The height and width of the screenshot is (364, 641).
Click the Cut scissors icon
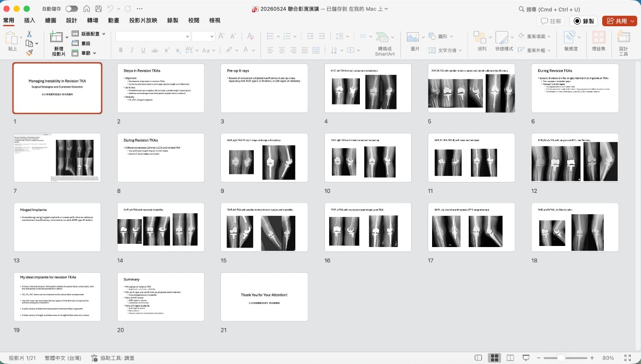click(x=29, y=34)
